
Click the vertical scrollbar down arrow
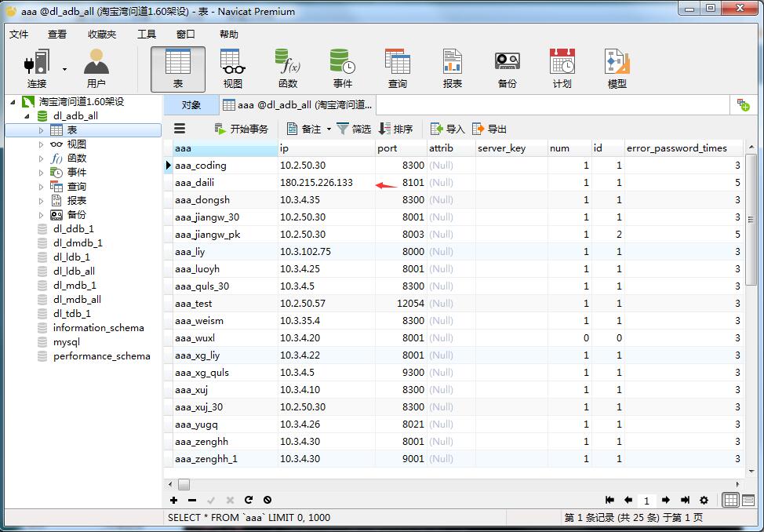pos(751,472)
